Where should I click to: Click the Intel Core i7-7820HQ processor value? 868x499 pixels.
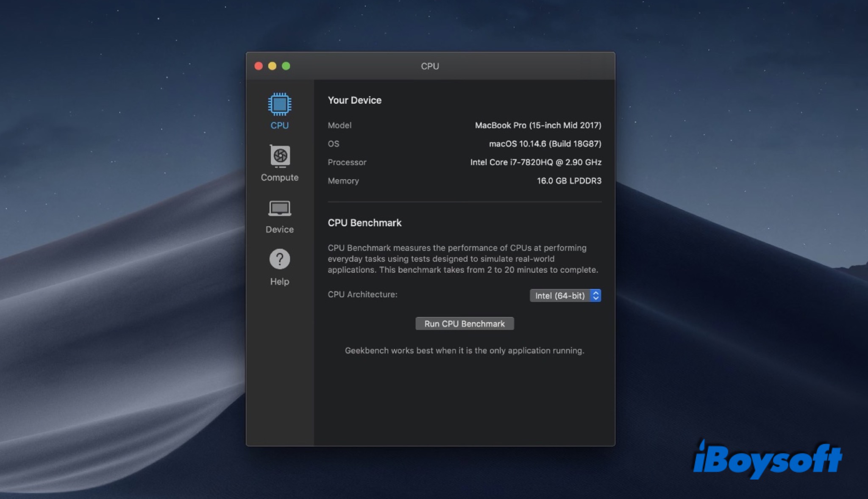pos(535,162)
